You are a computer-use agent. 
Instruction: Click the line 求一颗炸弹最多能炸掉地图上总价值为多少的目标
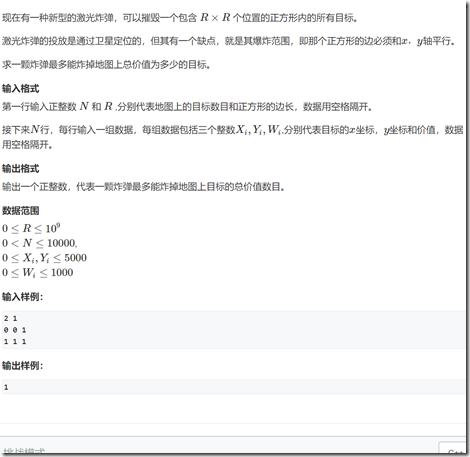pyautogui.click(x=106, y=64)
